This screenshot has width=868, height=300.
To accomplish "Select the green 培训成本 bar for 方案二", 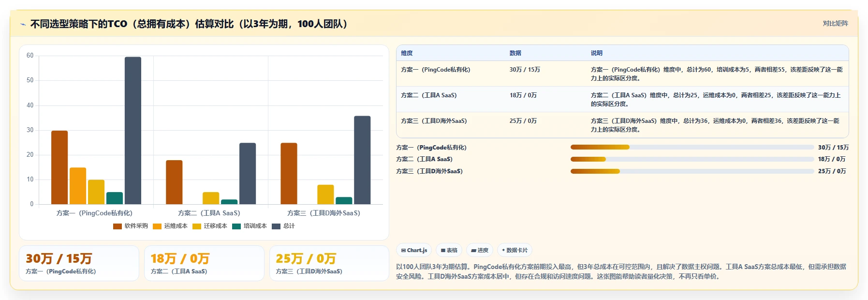I will tap(229, 202).
